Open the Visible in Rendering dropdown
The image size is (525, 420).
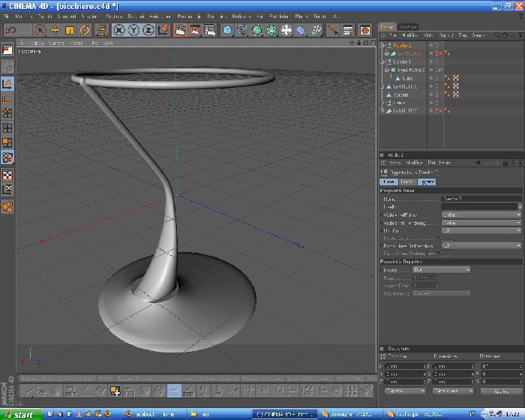481,223
